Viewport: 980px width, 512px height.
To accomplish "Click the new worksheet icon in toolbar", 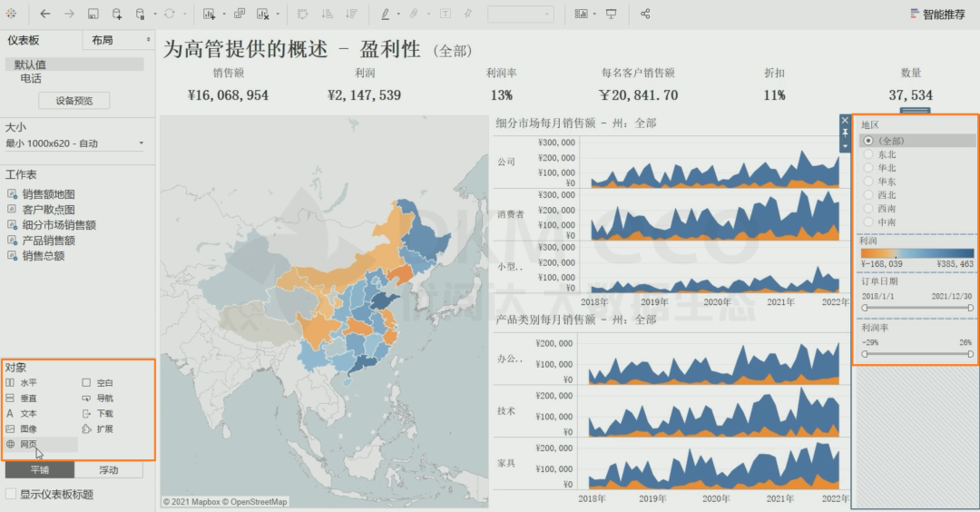I will 209,15.
